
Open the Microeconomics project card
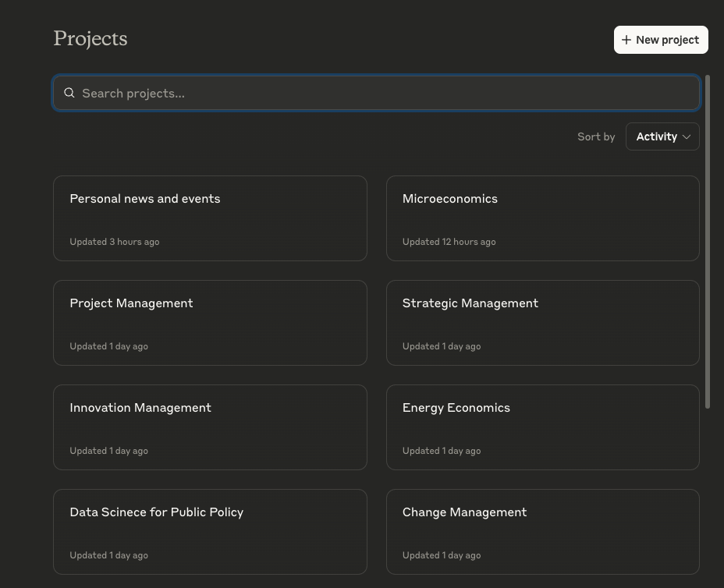pyautogui.click(x=542, y=218)
